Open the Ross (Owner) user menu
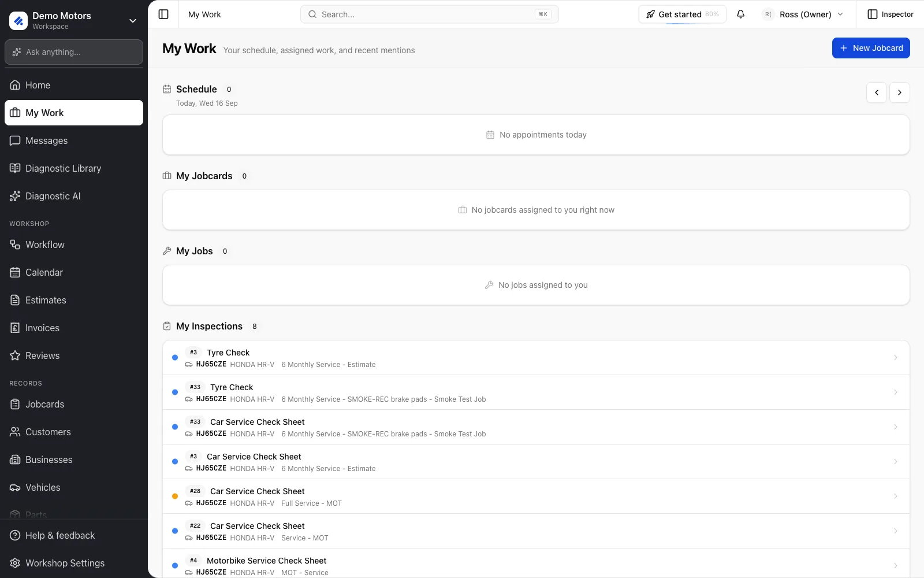 pyautogui.click(x=803, y=14)
